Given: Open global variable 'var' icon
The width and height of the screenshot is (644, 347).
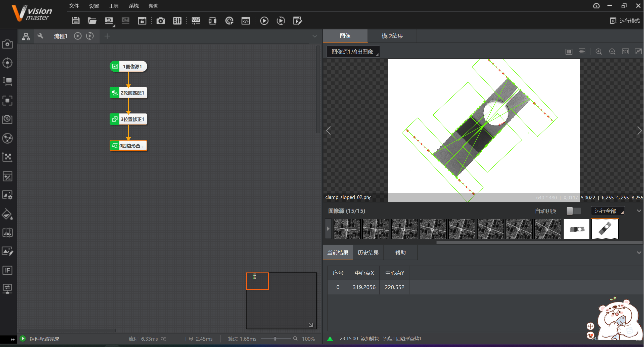Looking at the screenshot, I should click(x=196, y=21).
